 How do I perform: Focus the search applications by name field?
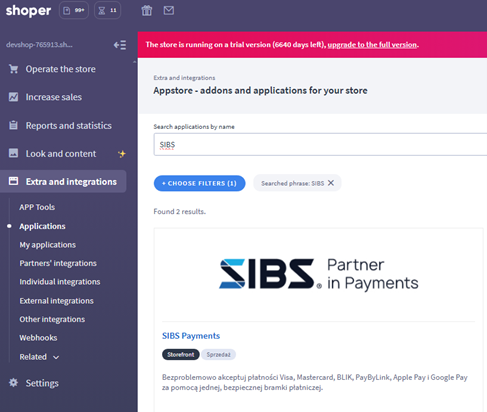click(320, 144)
